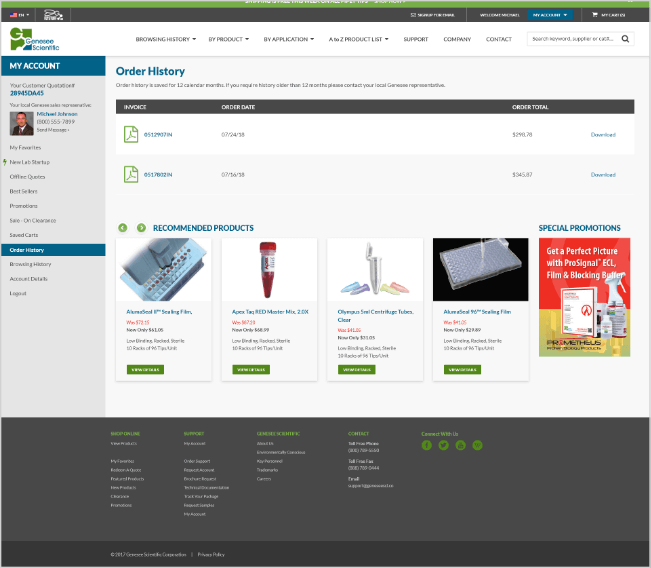Select Order History in the sidebar

[x=53, y=250]
